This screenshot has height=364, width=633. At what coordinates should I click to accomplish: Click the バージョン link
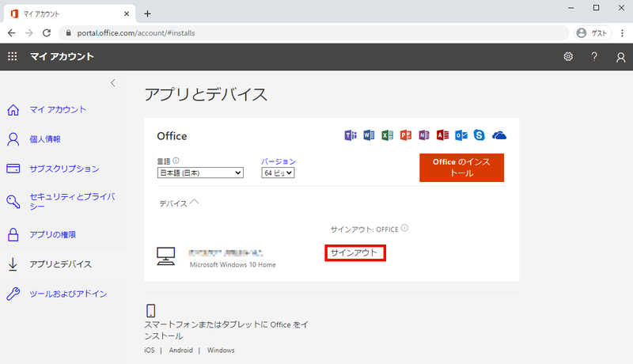coord(279,161)
